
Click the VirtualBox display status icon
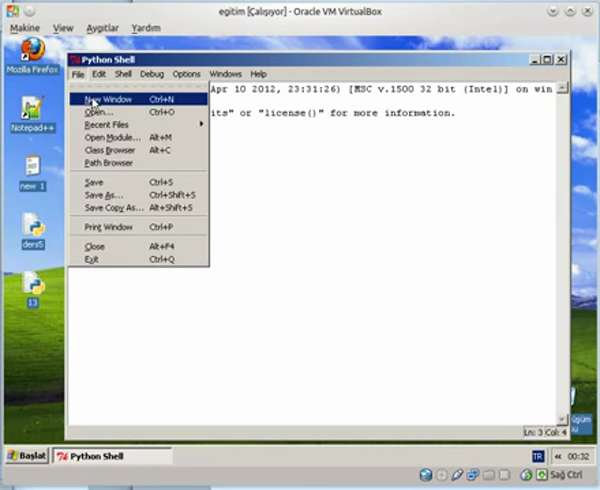(x=504, y=475)
